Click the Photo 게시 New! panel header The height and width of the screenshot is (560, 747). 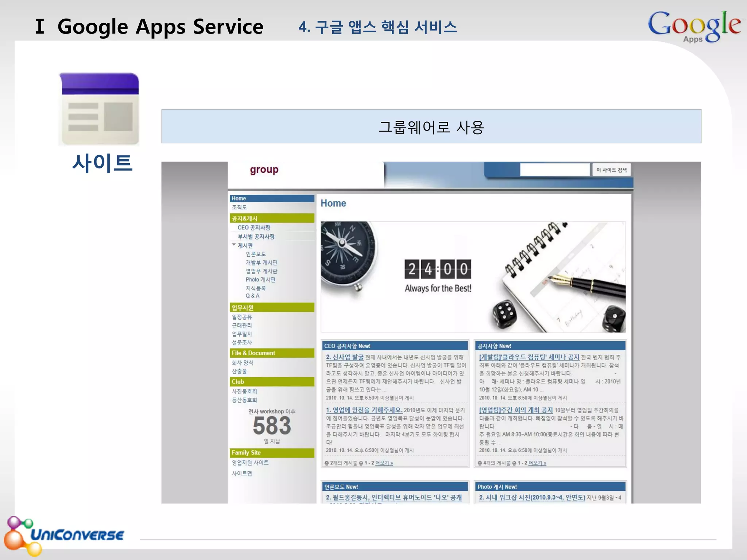pyautogui.click(x=550, y=487)
